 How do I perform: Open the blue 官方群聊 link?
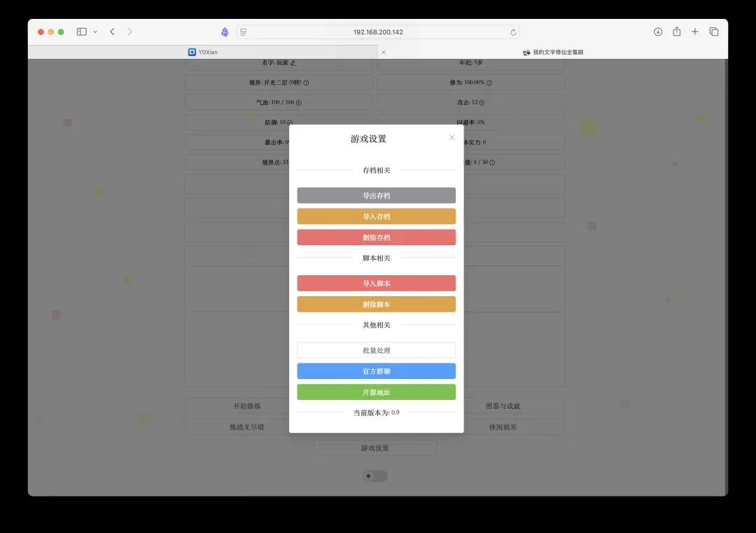tap(376, 371)
